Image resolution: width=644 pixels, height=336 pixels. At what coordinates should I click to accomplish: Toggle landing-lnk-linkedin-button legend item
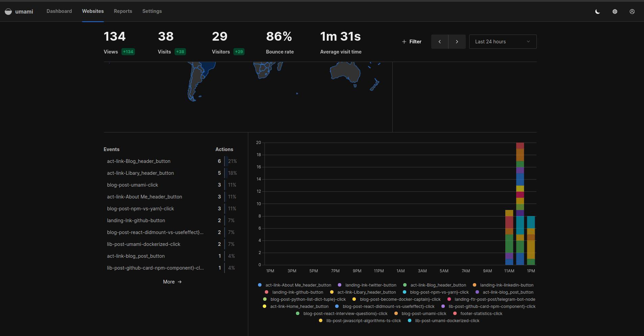503,285
